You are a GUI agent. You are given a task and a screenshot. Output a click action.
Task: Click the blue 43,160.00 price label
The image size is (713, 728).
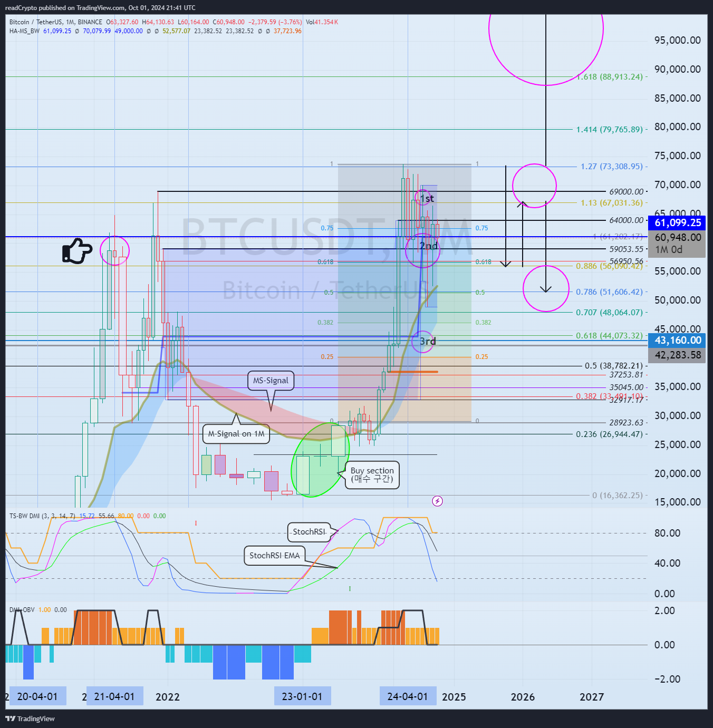click(677, 341)
